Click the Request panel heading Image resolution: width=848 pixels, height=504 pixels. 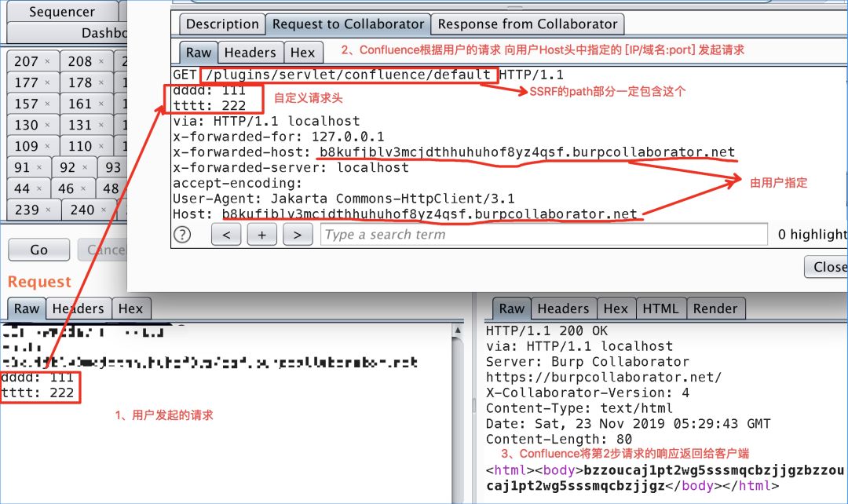pyautogui.click(x=39, y=282)
